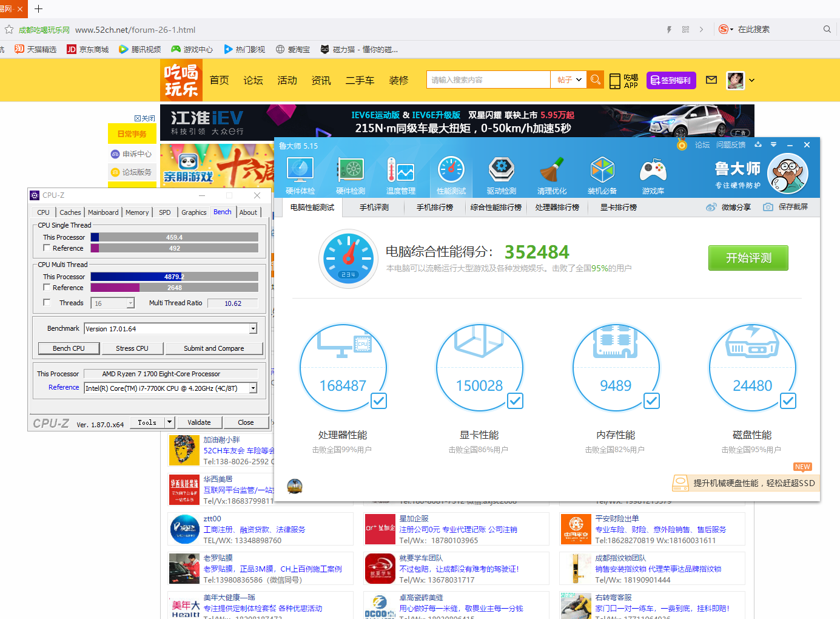Open the 显卡排行榜 tab
840x619 pixels.
coord(619,208)
